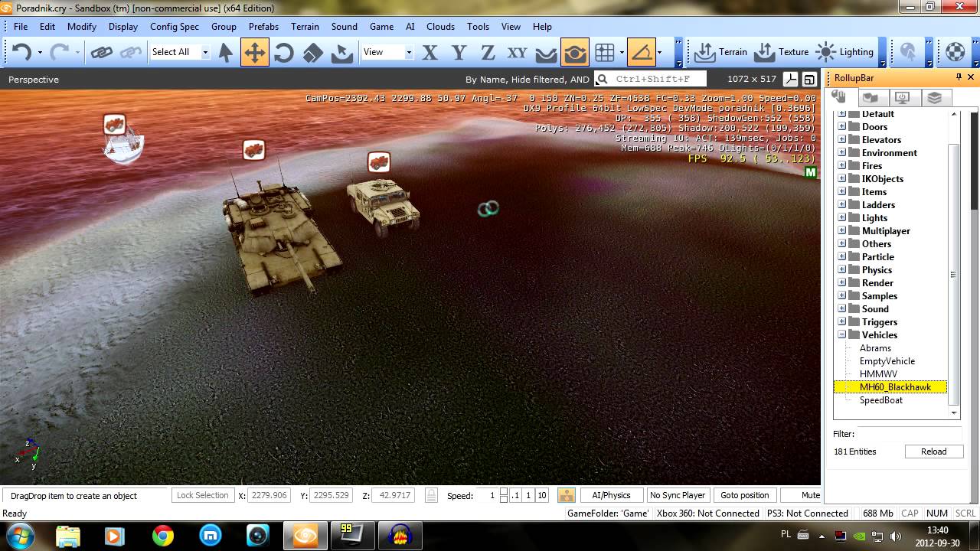Click the green M indicator in viewport
Screen dimensions: 980x551
pyautogui.click(x=811, y=173)
